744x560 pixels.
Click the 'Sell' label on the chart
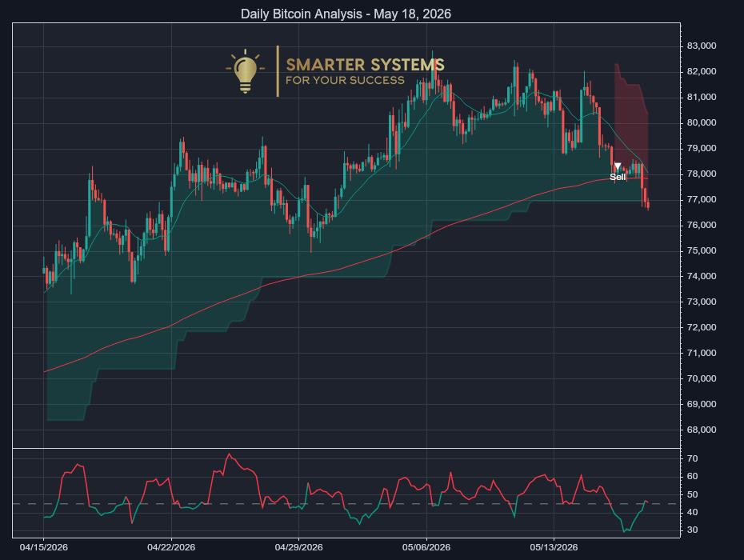pos(618,177)
